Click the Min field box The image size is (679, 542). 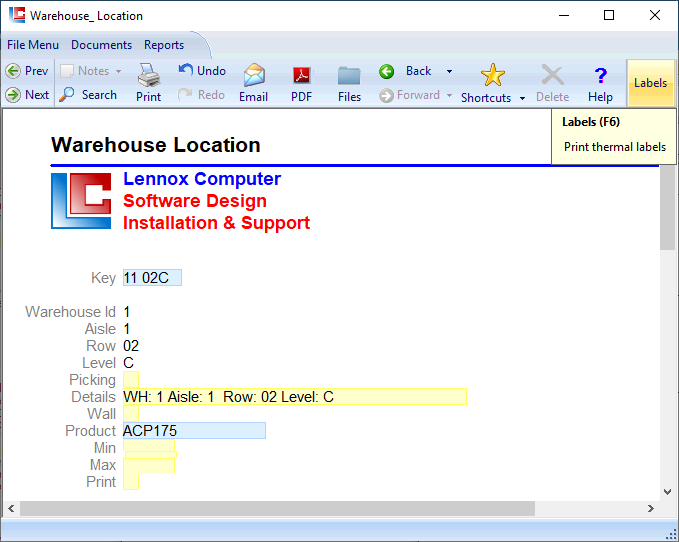(x=149, y=445)
